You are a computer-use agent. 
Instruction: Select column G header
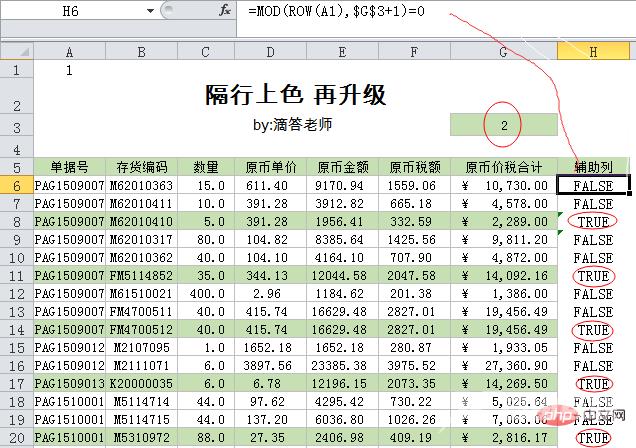coord(504,51)
